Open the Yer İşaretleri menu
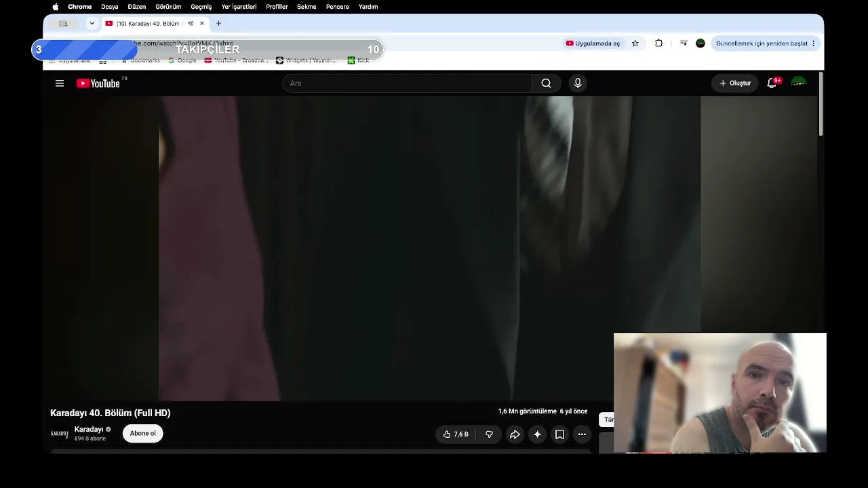 (239, 7)
